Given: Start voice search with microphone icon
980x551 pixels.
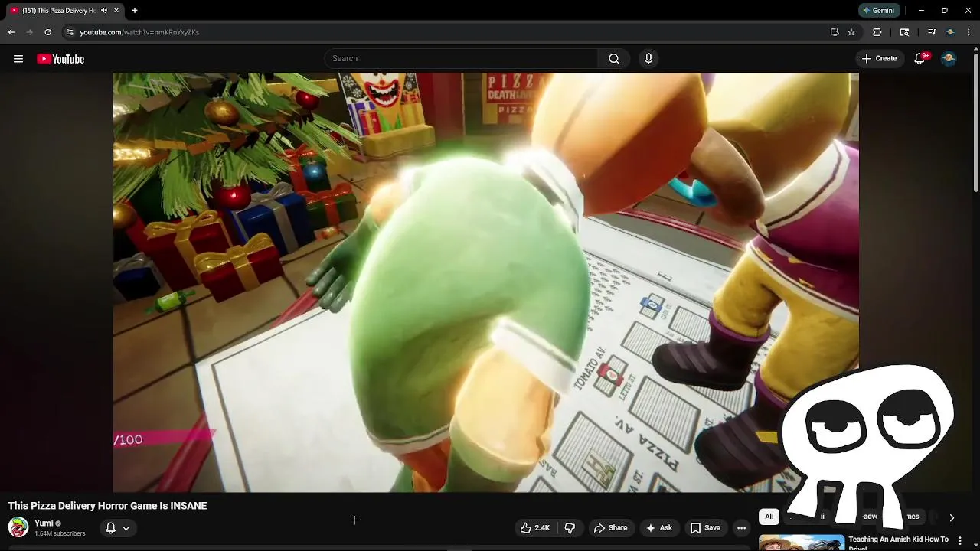Looking at the screenshot, I should click(x=648, y=59).
